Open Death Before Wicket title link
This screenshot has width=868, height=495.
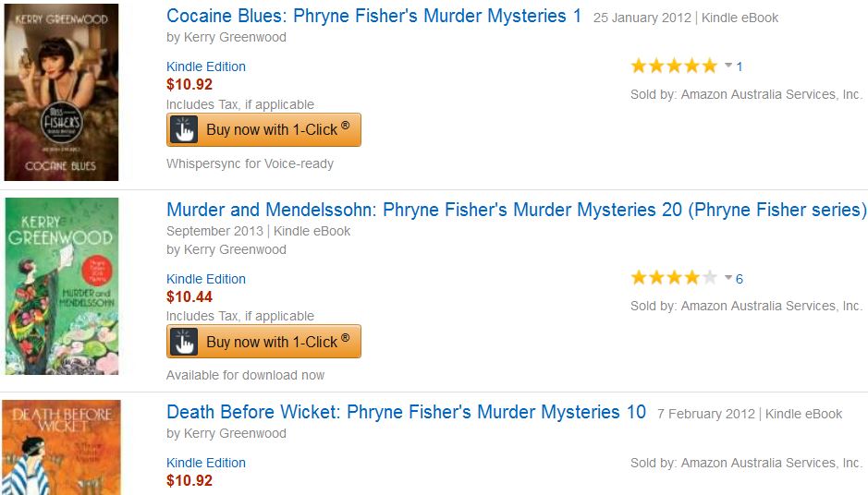tap(406, 412)
